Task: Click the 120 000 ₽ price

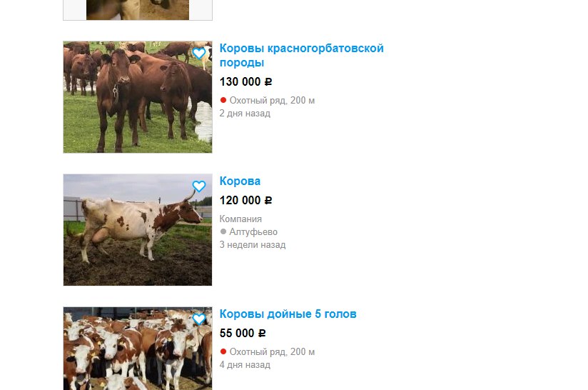Action: pos(245,201)
